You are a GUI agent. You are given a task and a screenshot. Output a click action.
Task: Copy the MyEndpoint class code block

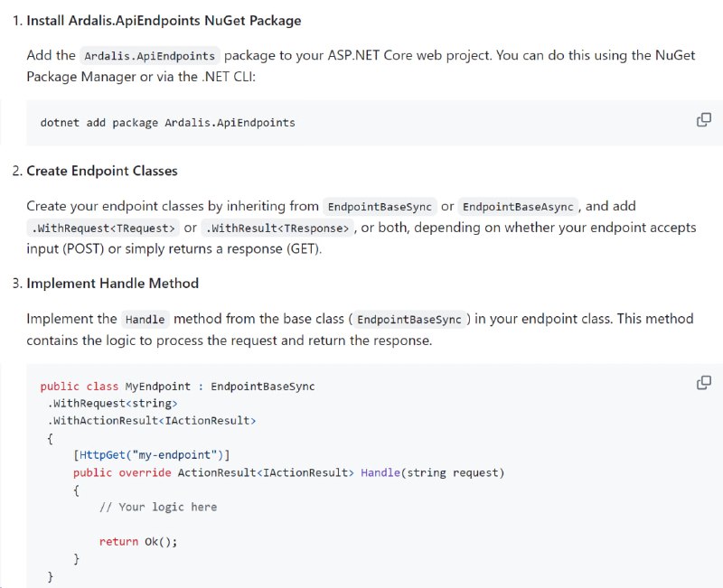click(x=704, y=382)
